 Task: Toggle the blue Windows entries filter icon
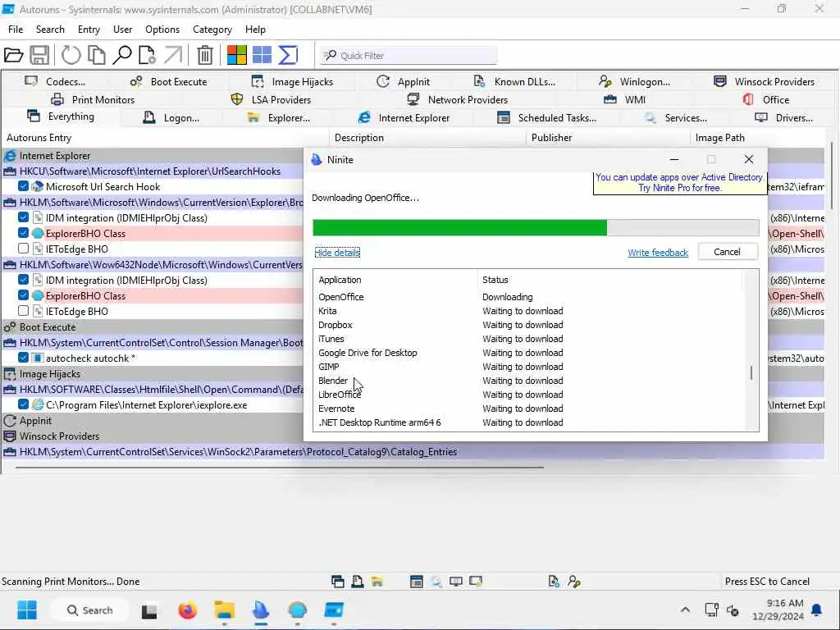pyautogui.click(x=262, y=55)
